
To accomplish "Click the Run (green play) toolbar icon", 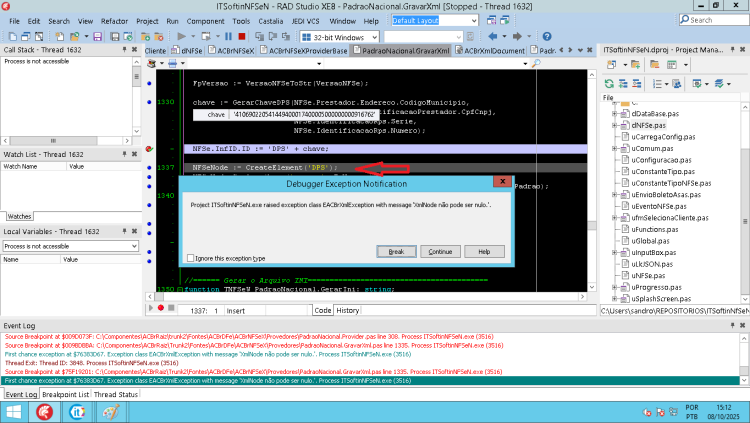I will tap(181, 36).
